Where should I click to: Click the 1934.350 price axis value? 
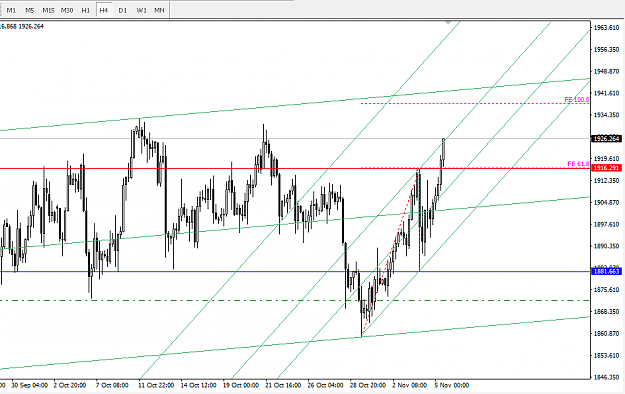point(606,115)
